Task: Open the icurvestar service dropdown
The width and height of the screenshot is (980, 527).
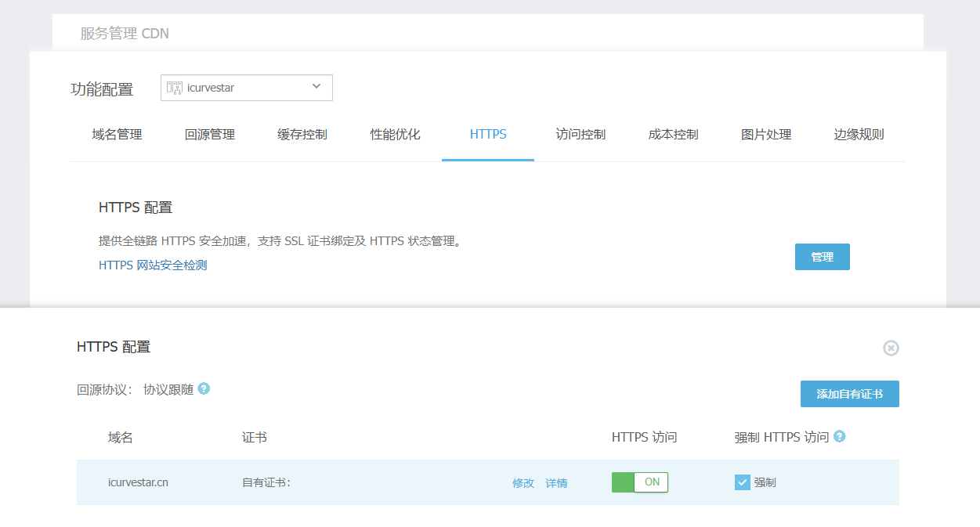Action: click(x=246, y=88)
